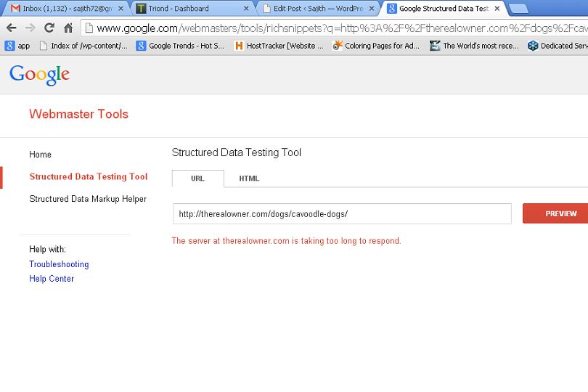Image resolution: width=588 pixels, height=392 pixels.
Task: Open the Troubleshooting help link
Action: pos(59,264)
